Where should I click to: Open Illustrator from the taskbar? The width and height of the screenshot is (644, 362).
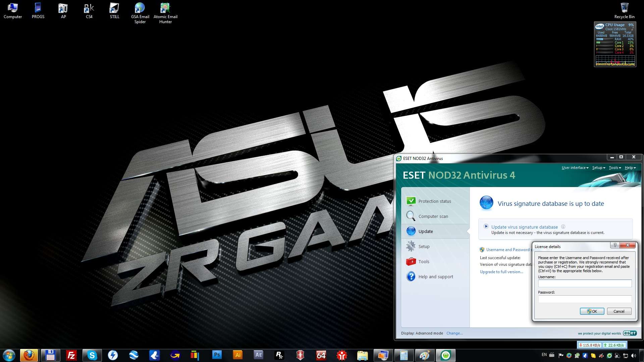coord(237,355)
